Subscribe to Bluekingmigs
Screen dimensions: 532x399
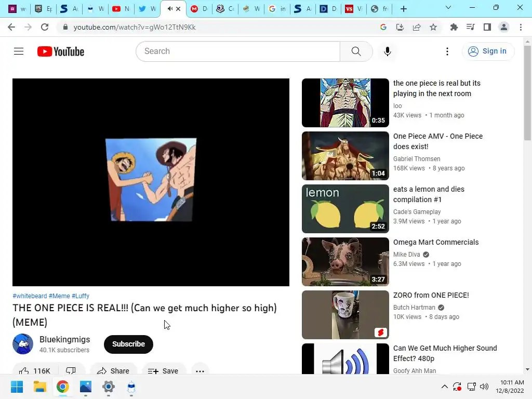coord(129,344)
